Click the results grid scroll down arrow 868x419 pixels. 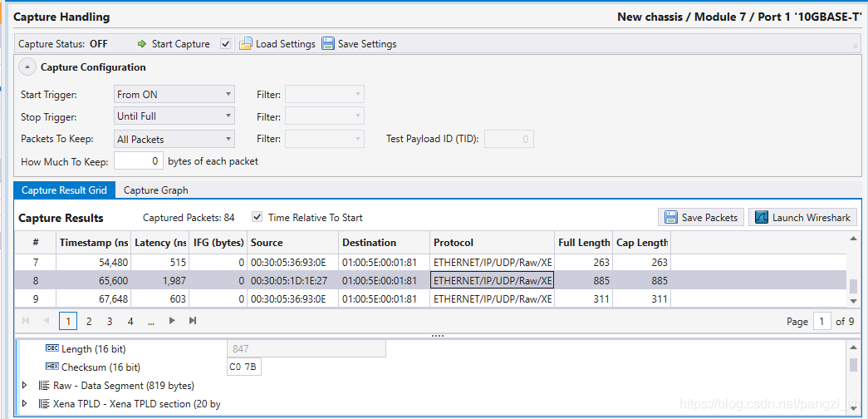(x=853, y=301)
